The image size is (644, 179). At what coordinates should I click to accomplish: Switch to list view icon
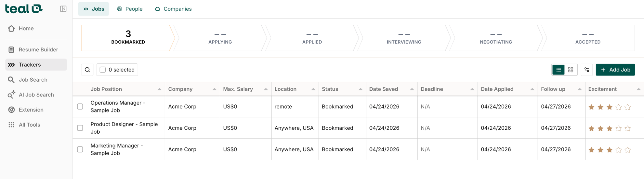point(558,70)
